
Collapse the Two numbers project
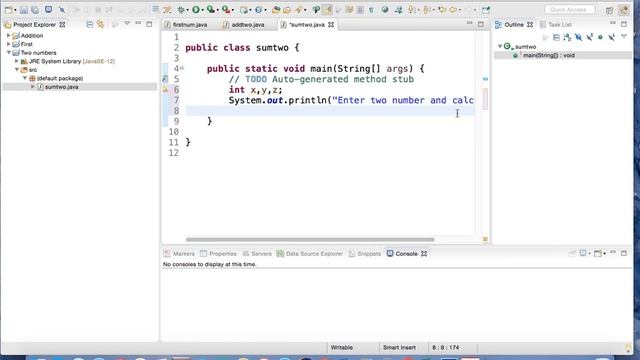point(9,53)
